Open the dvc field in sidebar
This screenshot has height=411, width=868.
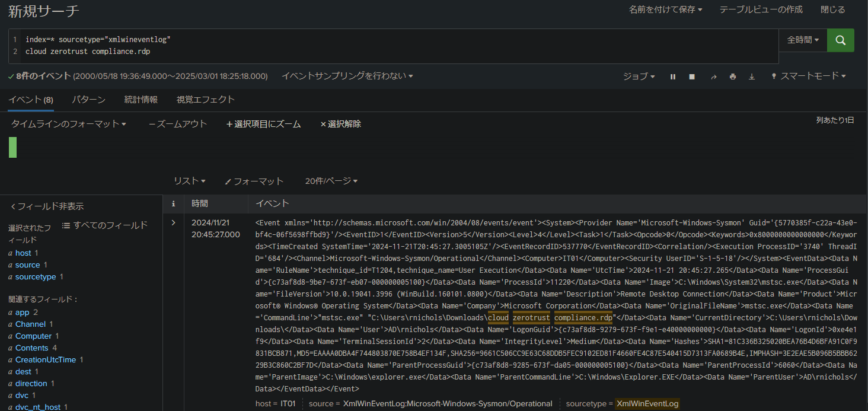click(22, 395)
